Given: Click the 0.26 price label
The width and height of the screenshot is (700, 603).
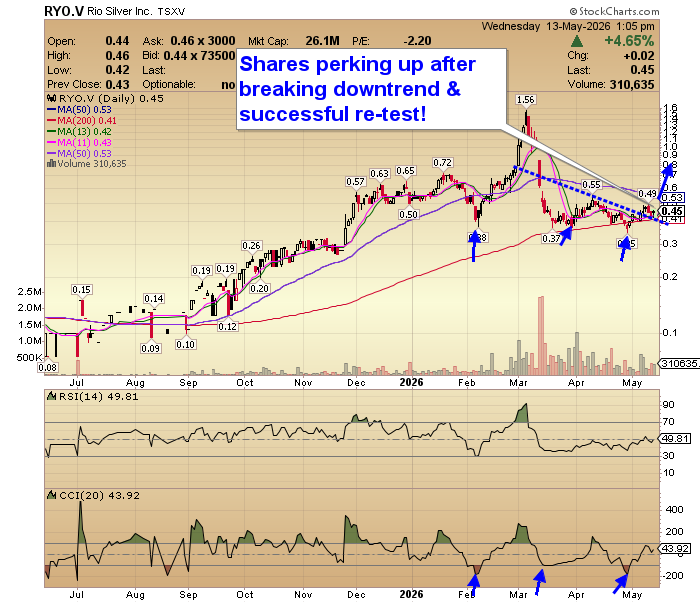Looking at the screenshot, I should (251, 245).
